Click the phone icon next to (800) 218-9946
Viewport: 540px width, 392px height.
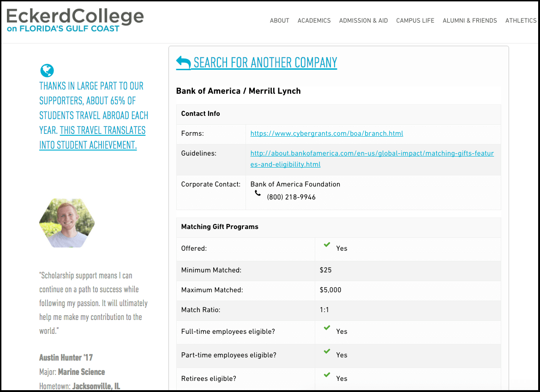pos(258,193)
